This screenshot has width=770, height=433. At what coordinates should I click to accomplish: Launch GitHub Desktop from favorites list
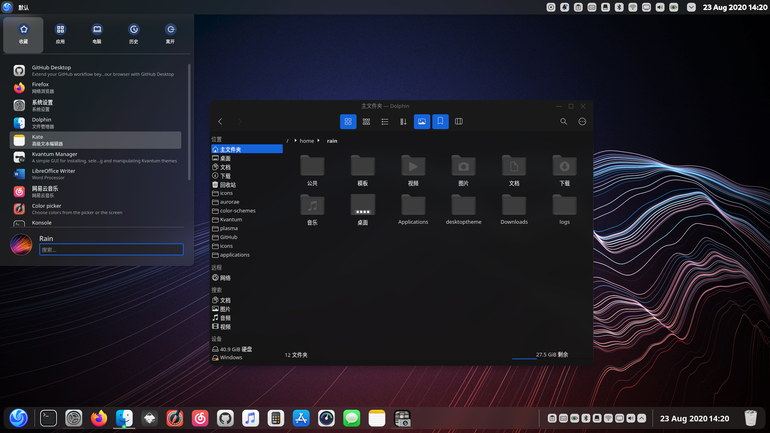coord(96,71)
